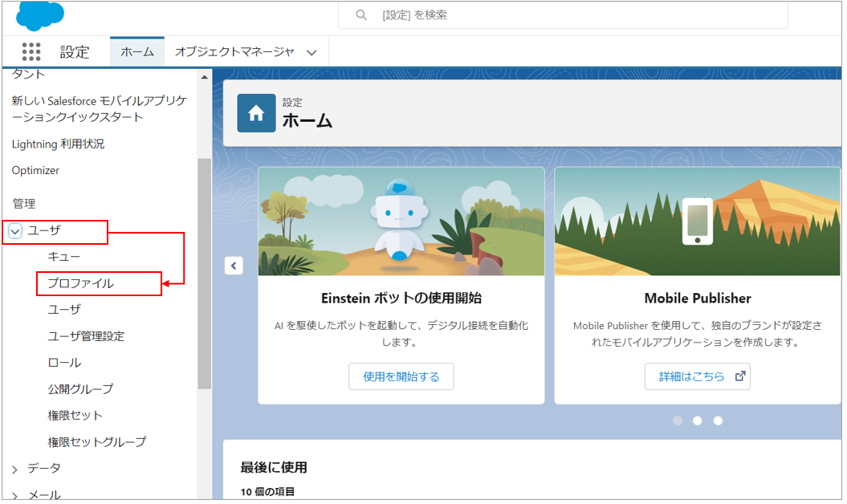Click the Mobile Publisher illustration
The height and width of the screenshot is (504, 847).
pos(697,222)
